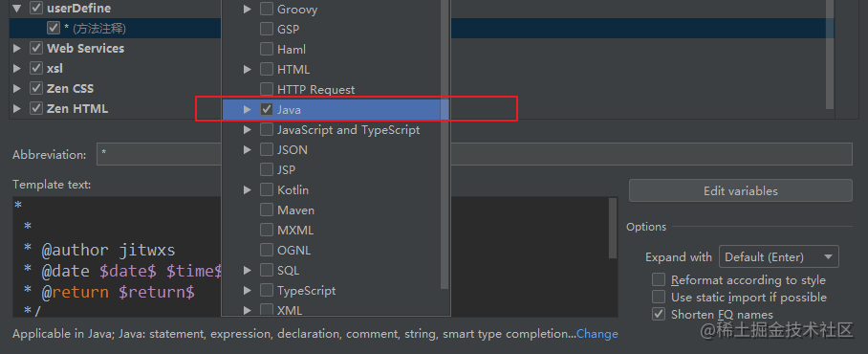Toggle the Zen CSS group checkbox
Image resolution: width=868 pixels, height=354 pixels.
pyautogui.click(x=36, y=88)
